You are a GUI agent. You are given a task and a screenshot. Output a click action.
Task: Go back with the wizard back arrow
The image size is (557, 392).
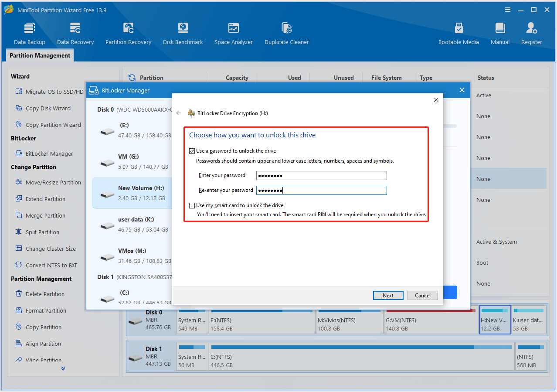(179, 113)
